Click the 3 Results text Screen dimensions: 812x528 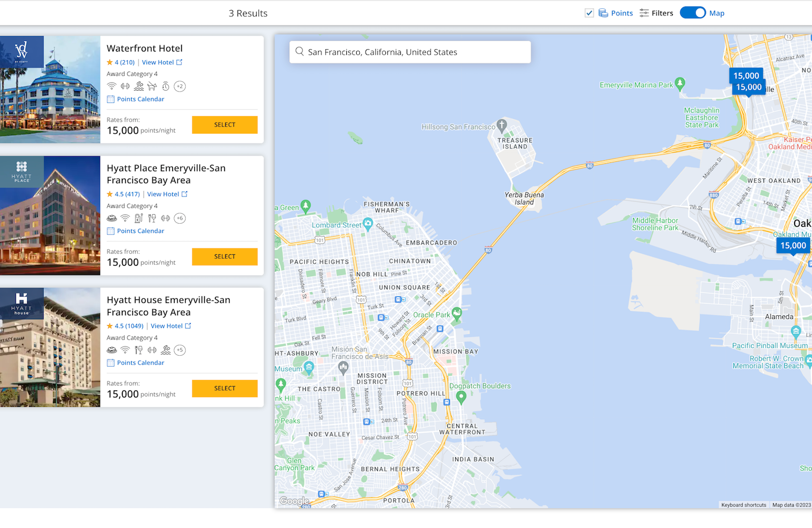248,13
